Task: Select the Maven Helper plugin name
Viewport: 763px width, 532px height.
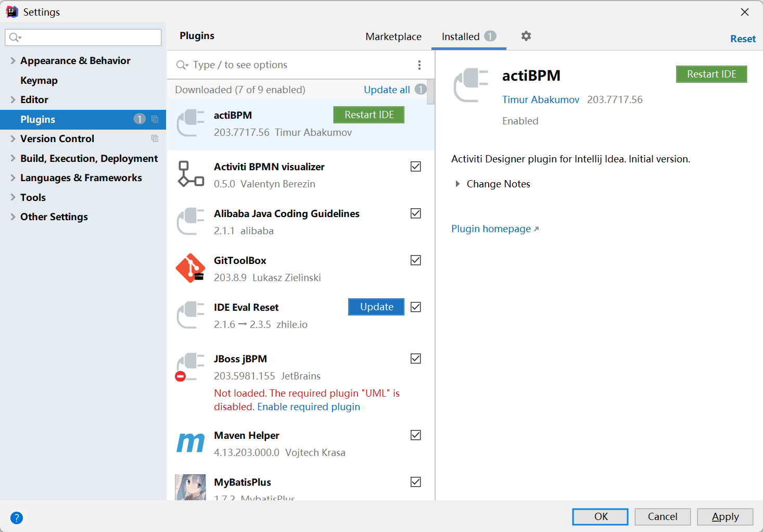Action: [247, 435]
